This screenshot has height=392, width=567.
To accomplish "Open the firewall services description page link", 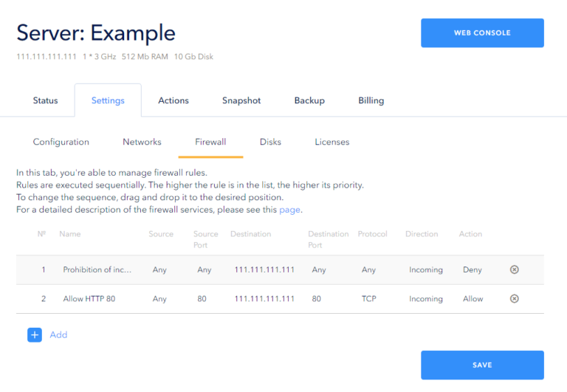I will (289, 210).
